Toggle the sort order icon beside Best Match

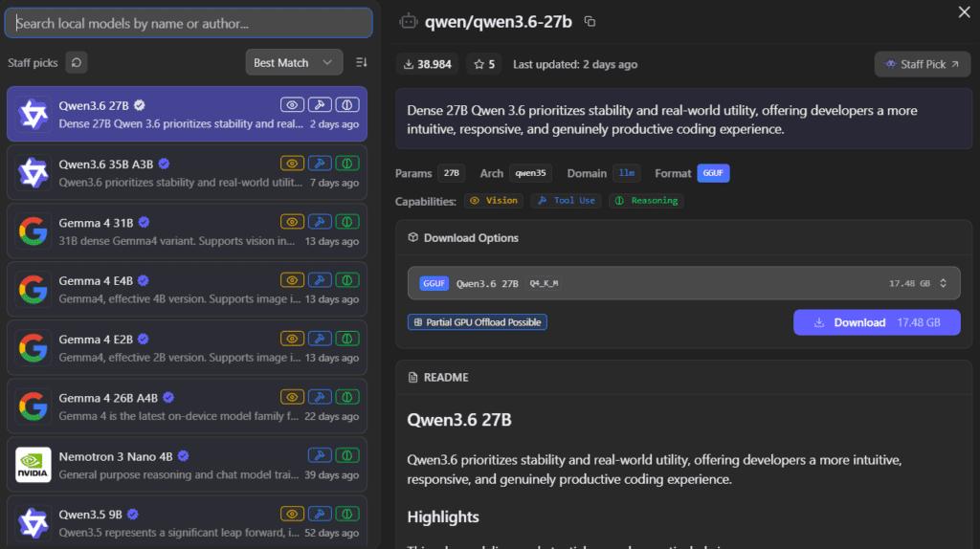tap(361, 62)
